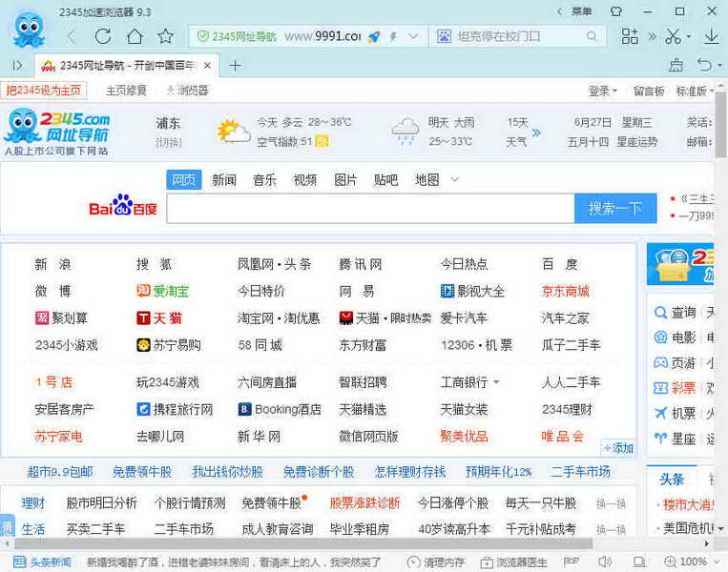Click the 彩票 sidebar icon
The height and width of the screenshot is (572, 728).
coord(660,388)
